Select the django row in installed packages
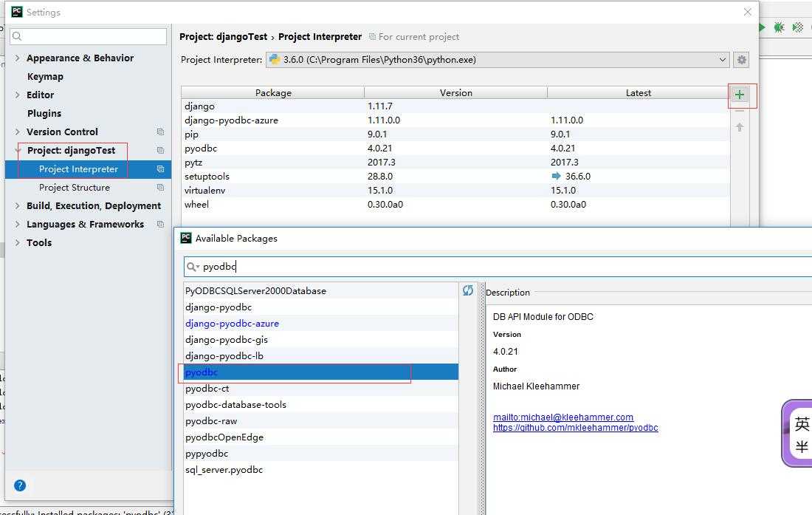Image resolution: width=812 pixels, height=515 pixels. (x=455, y=106)
